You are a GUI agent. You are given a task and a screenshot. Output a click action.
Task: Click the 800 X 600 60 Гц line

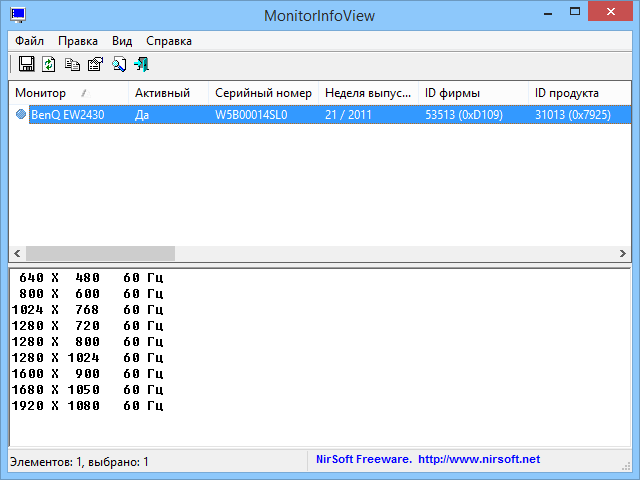click(x=91, y=293)
